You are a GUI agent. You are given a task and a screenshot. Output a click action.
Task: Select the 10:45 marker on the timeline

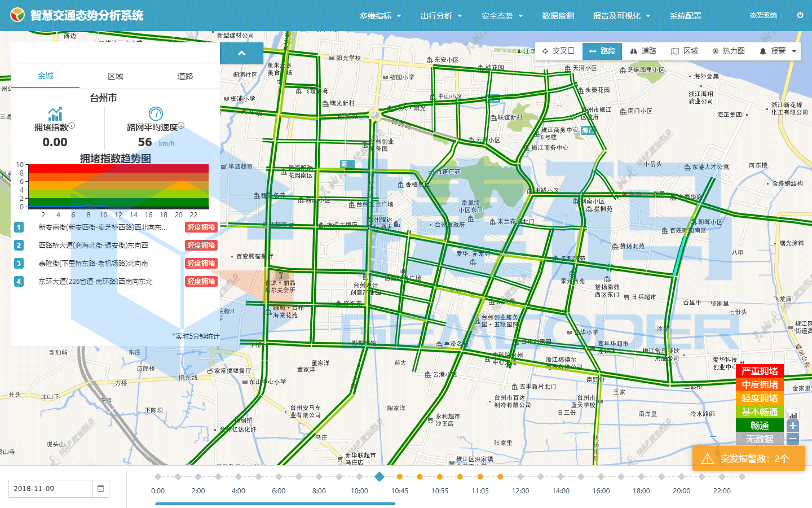click(x=399, y=477)
